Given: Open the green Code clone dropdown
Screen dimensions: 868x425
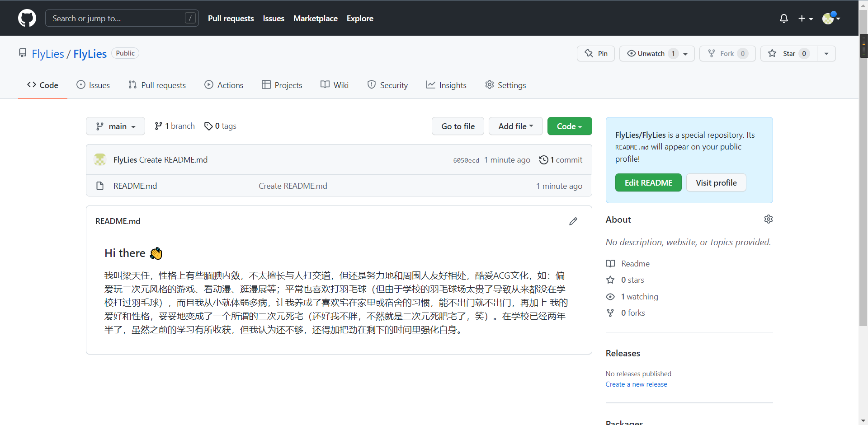Looking at the screenshot, I should (570, 126).
